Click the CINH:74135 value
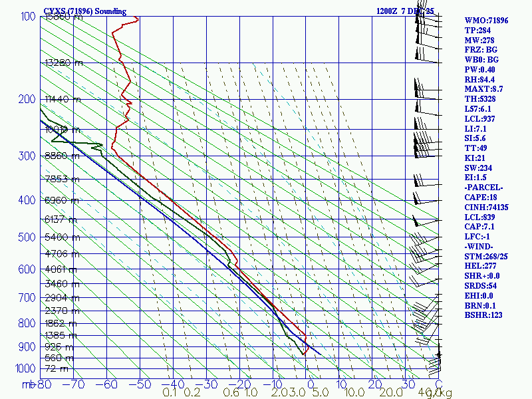The height and width of the screenshot is (399, 532). click(486, 207)
